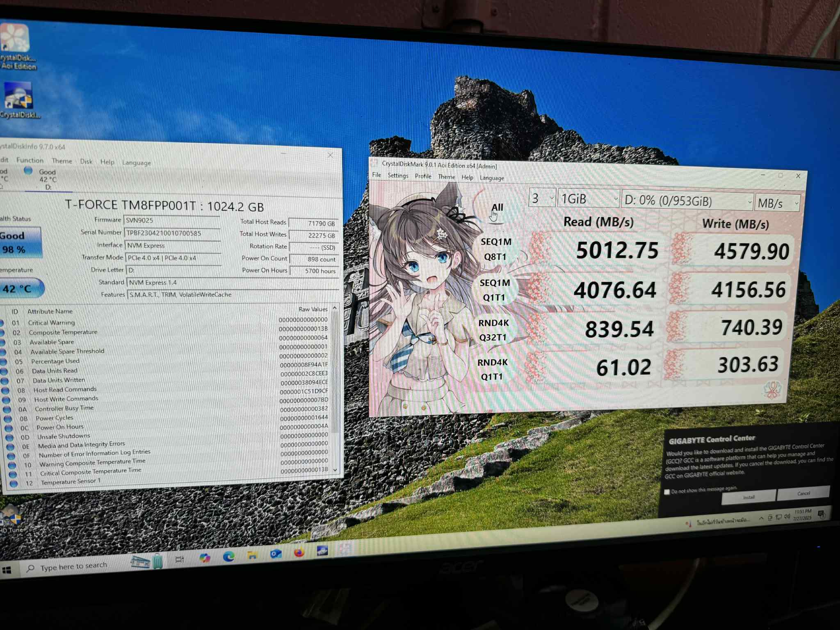Open CrystalDiskMark Aoi Edition desktop shortcut
840x630 pixels.
[x=16, y=46]
